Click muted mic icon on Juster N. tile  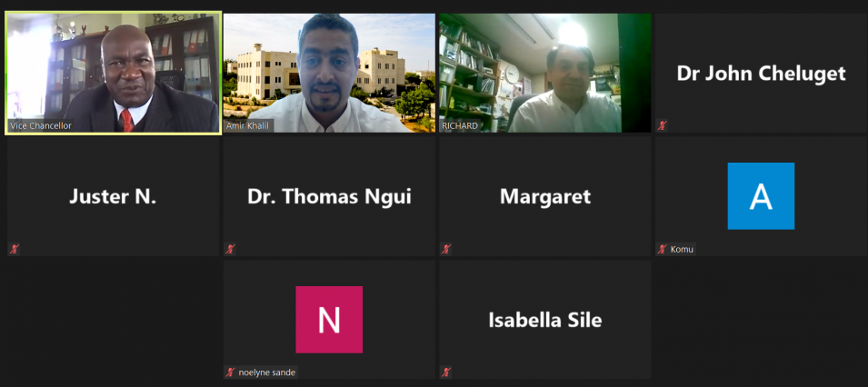click(x=15, y=249)
